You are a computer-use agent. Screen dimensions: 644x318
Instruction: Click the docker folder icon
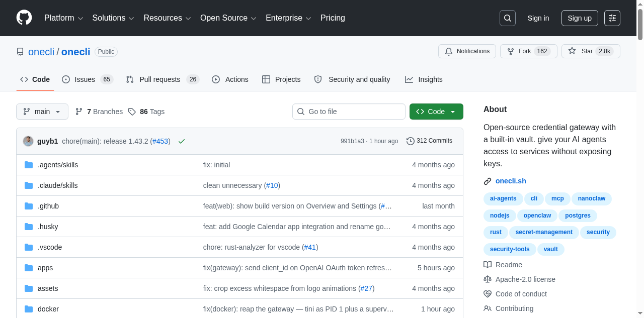pos(29,309)
